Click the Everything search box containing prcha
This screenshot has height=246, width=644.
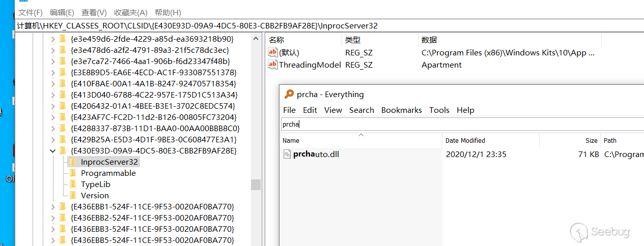pyautogui.click(x=461, y=124)
